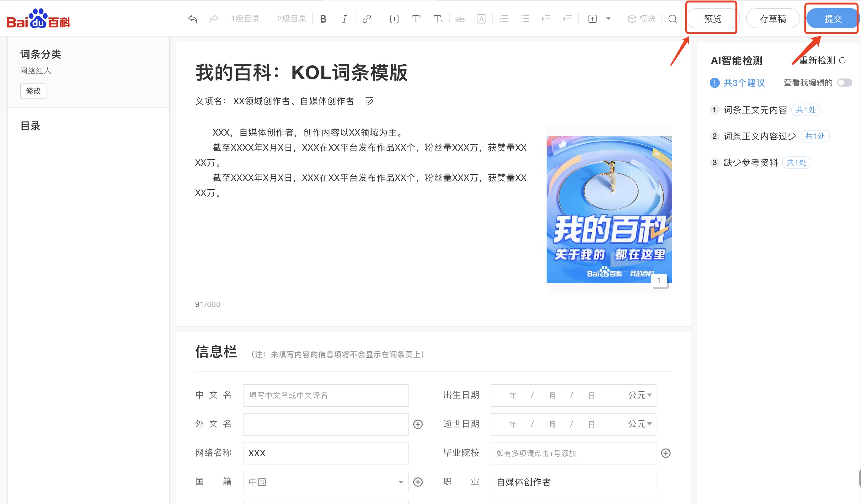This screenshot has width=861, height=504.
Task: Apply italic formatting with I icon
Action: point(345,19)
